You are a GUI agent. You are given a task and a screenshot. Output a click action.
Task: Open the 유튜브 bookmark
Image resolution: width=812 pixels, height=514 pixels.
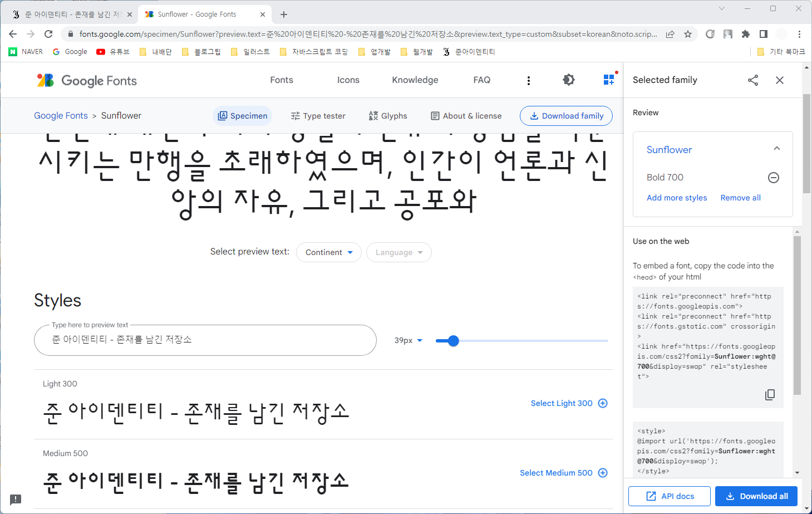coord(113,52)
